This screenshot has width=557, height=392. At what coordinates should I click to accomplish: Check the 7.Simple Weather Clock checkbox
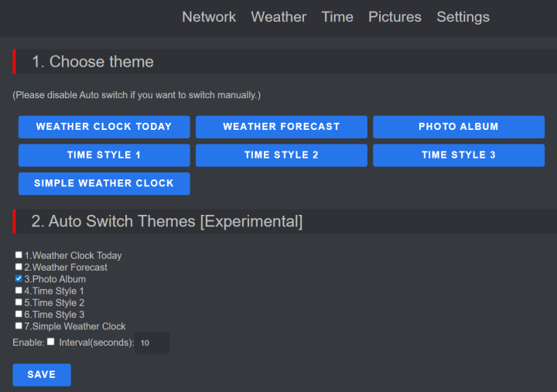click(19, 326)
